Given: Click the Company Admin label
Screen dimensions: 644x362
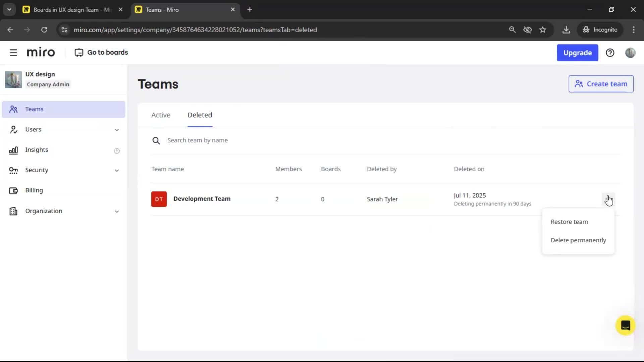Looking at the screenshot, I should point(48,84).
